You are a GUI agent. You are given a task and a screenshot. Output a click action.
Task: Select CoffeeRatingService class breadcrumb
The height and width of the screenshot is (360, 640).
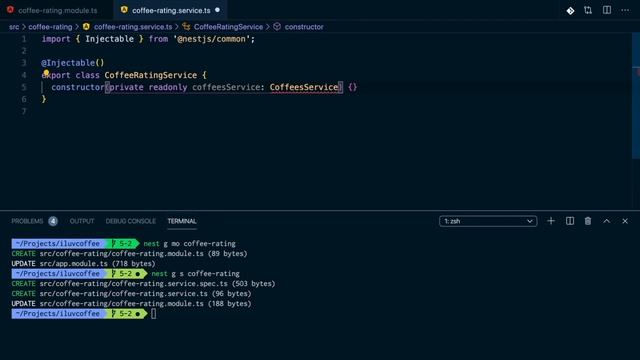[x=228, y=27]
